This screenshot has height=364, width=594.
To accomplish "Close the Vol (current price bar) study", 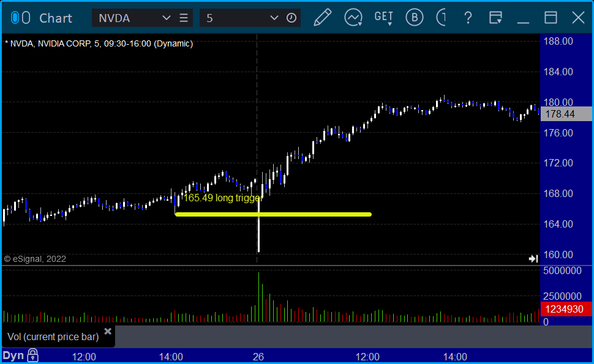I will [x=108, y=332].
